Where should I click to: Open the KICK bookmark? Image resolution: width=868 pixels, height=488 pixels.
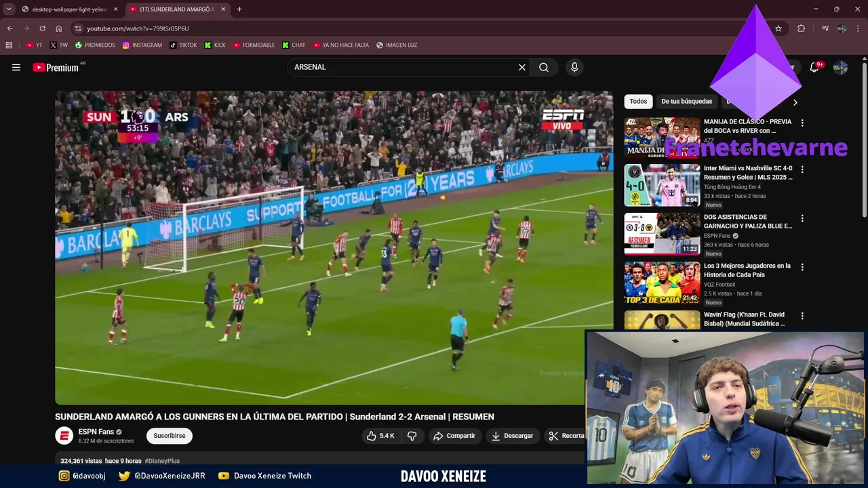(215, 45)
